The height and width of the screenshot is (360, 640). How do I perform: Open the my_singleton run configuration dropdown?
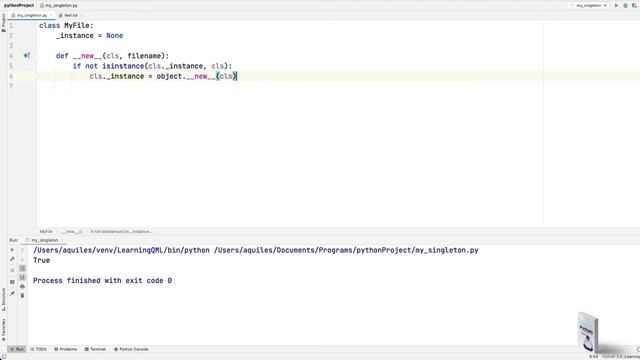tap(589, 5)
